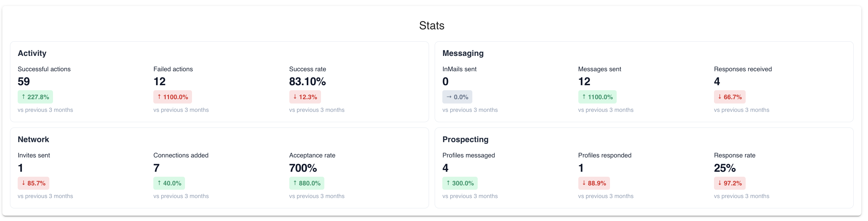This screenshot has height=221, width=868.
Task: Click the Stats page title
Action: click(x=432, y=26)
